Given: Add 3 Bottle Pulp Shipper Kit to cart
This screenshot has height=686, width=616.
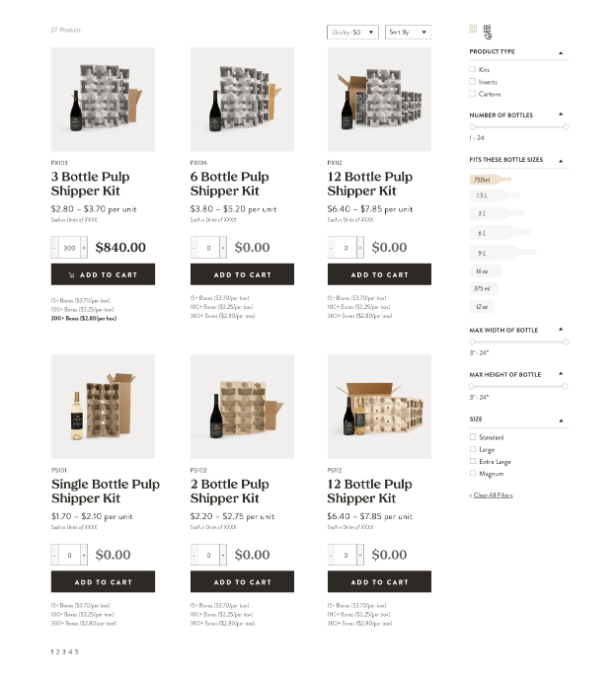Looking at the screenshot, I should 103,274.
